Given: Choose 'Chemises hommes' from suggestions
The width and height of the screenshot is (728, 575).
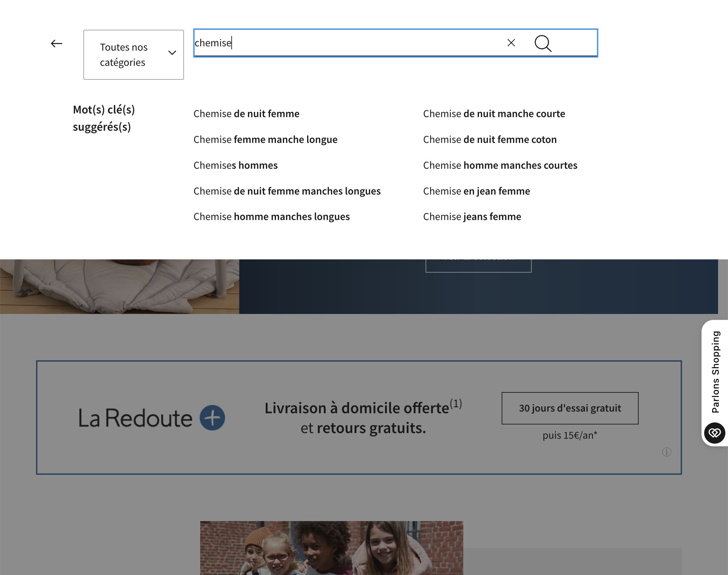Looking at the screenshot, I should point(235,165).
